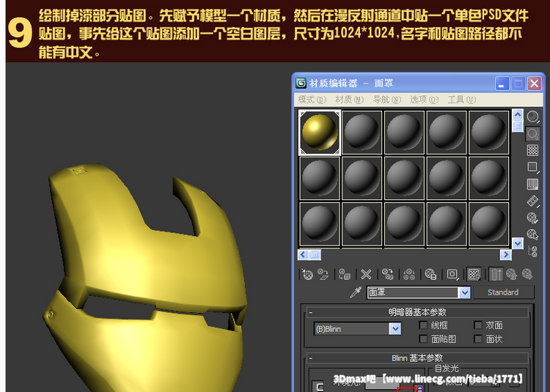550x392 pixels.
Task: Enable the 双面 checkbox
Action: click(477, 325)
